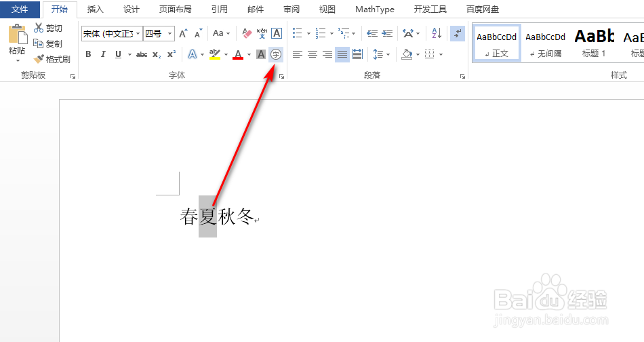Switch to the 引用 References tab
The width and height of the screenshot is (644, 342).
pyautogui.click(x=220, y=9)
